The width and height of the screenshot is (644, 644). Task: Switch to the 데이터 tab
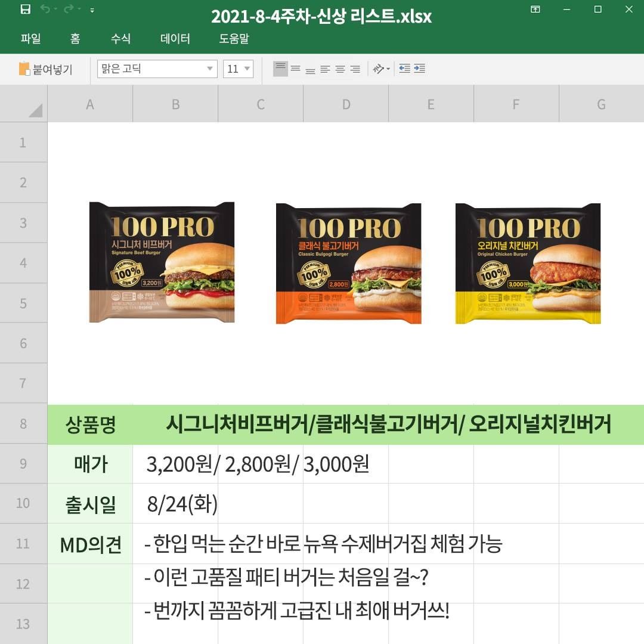click(175, 38)
